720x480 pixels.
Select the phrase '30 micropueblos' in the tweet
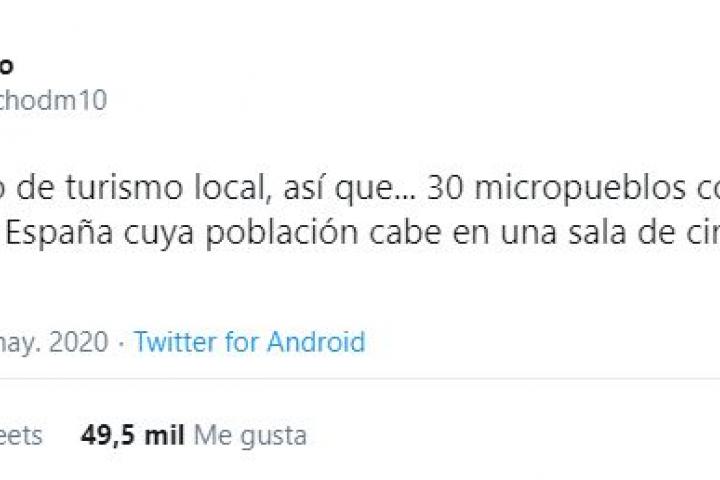(x=557, y=188)
